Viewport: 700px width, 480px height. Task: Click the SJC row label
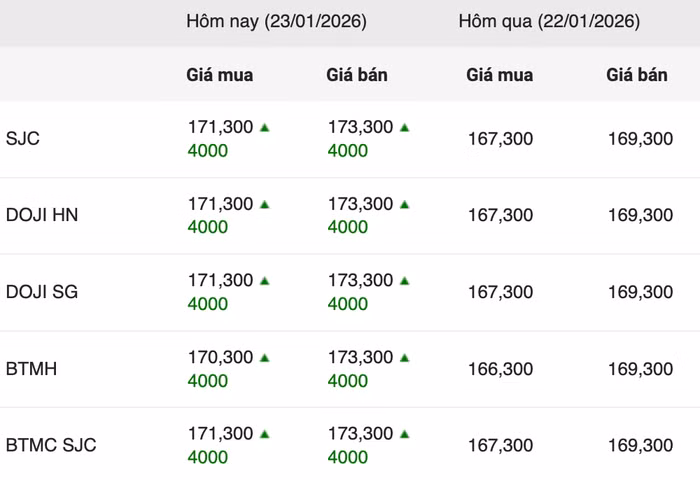[x=23, y=139]
